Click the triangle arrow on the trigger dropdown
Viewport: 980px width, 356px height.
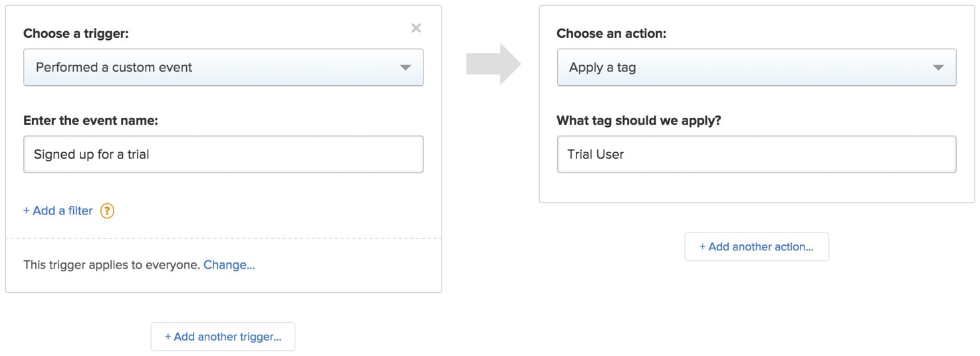point(406,68)
